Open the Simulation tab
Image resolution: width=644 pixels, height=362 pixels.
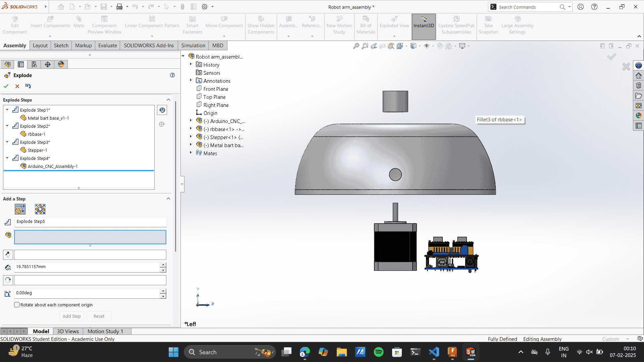click(193, 46)
